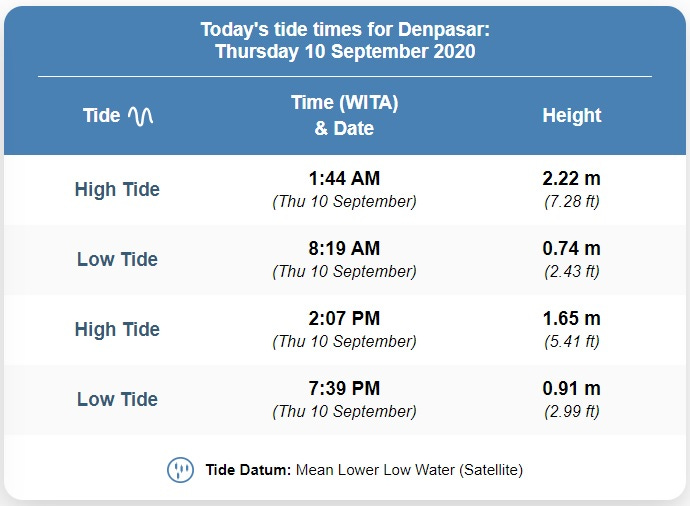Viewport: 690px width, 506px height.
Task: Click the morning Low Tide label
Action: pyautogui.click(x=117, y=259)
